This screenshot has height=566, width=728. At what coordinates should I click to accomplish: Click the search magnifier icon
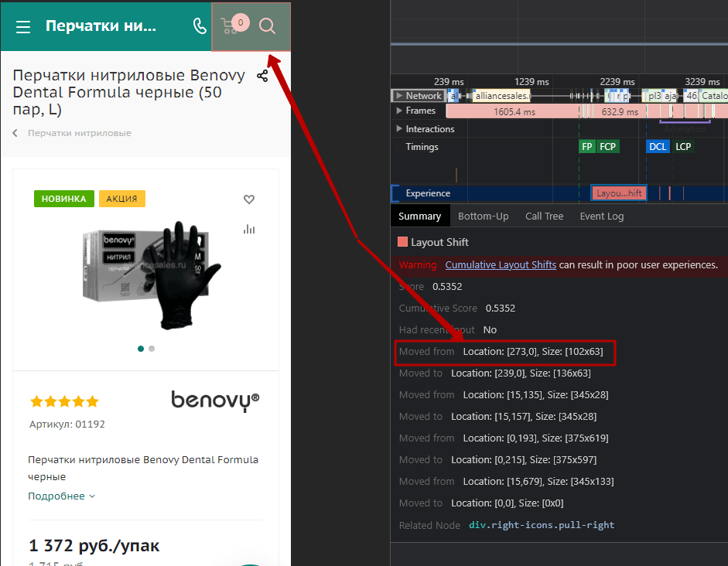click(267, 26)
